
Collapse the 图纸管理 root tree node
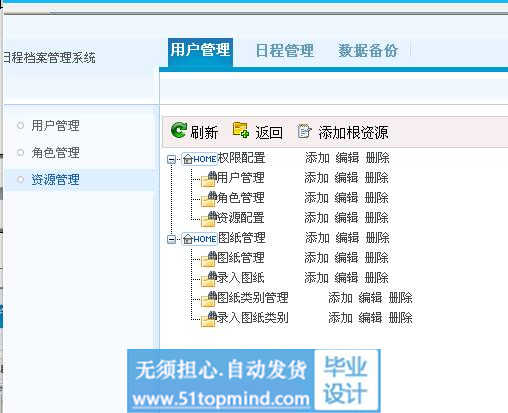click(x=171, y=239)
